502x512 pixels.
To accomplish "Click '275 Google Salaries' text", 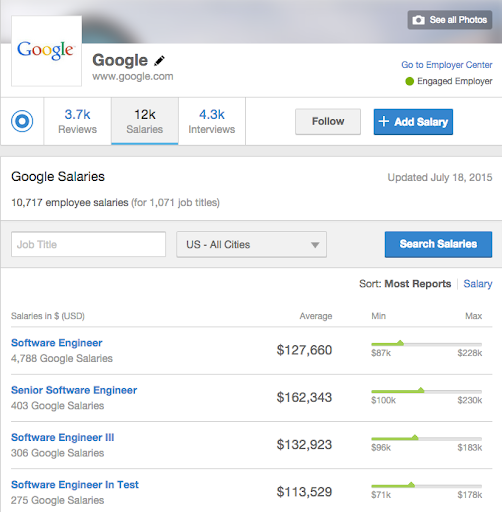I will coord(57,500).
